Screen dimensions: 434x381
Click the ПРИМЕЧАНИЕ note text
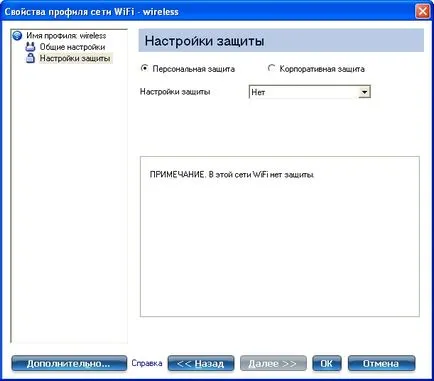232,175
